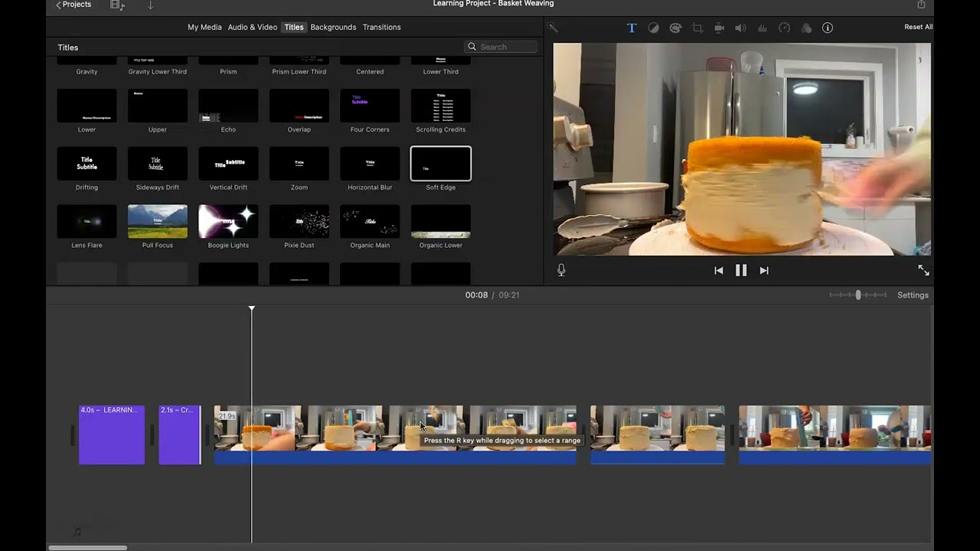Click the Reset All button
980x551 pixels.
(918, 27)
